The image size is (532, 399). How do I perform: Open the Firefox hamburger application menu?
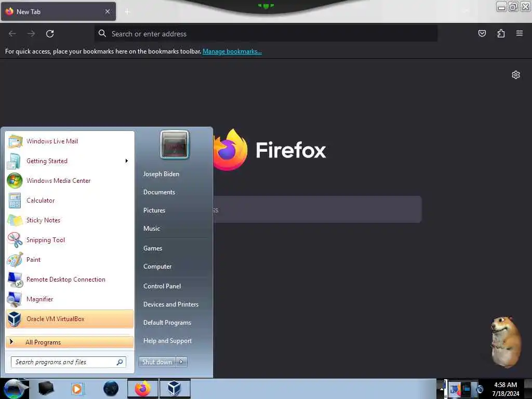click(520, 33)
